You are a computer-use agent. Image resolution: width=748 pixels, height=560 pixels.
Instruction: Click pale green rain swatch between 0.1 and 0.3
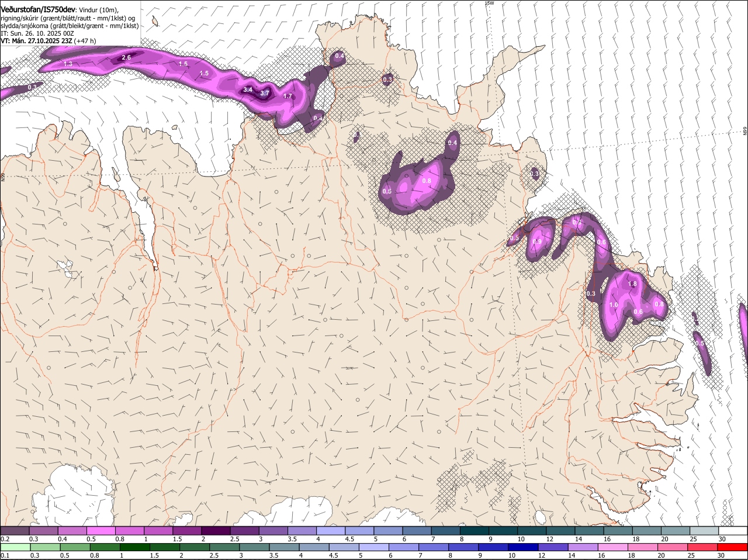15,547
